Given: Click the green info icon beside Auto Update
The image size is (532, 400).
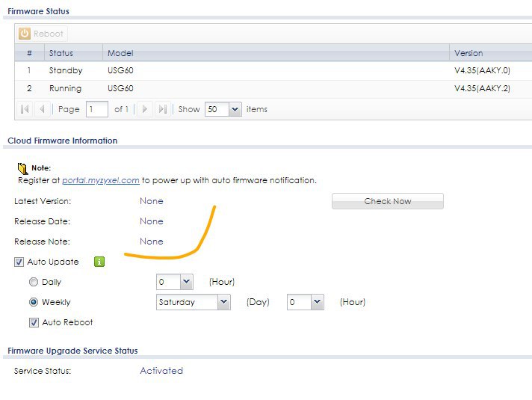Looking at the screenshot, I should coord(99,262).
